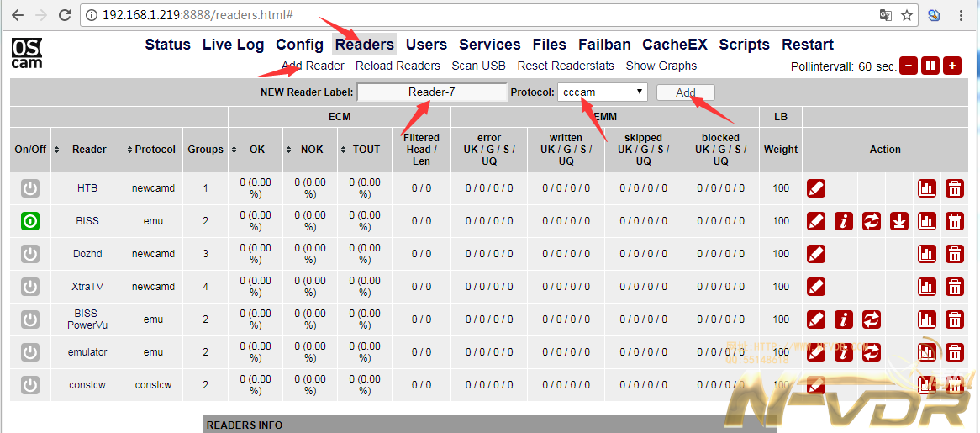Toggle the emulator reader on

[x=30, y=352]
